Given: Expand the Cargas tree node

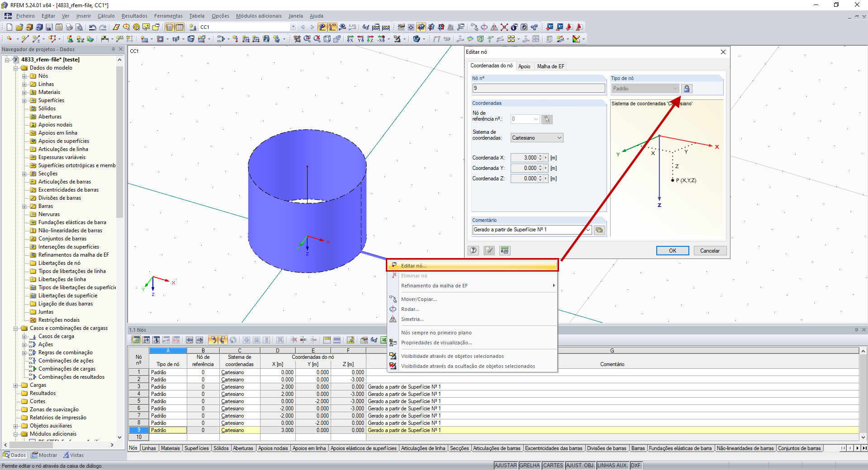Looking at the screenshot, I should [x=16, y=385].
